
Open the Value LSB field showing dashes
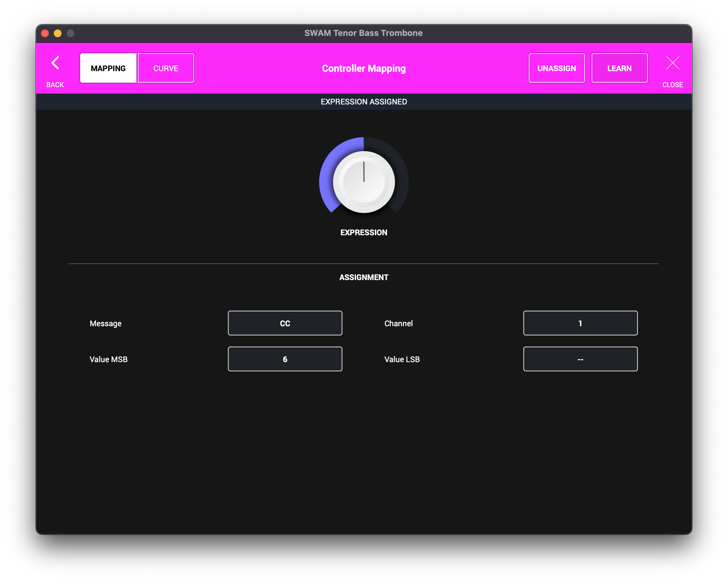580,359
